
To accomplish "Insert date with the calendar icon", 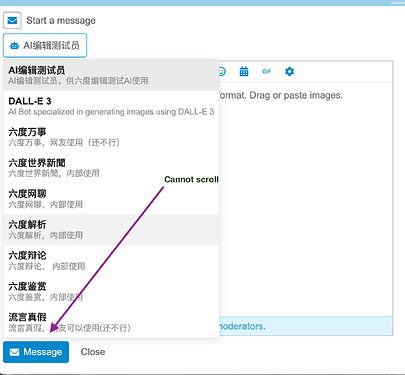I will 244,71.
